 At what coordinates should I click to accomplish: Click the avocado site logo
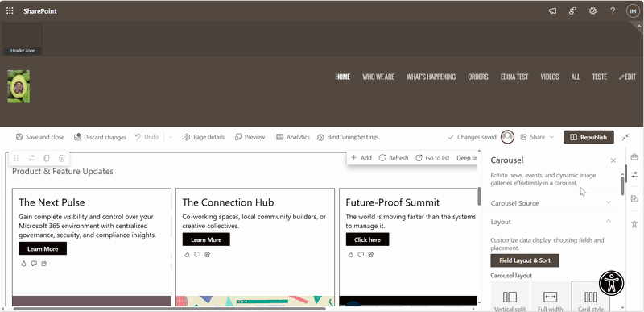(19, 86)
